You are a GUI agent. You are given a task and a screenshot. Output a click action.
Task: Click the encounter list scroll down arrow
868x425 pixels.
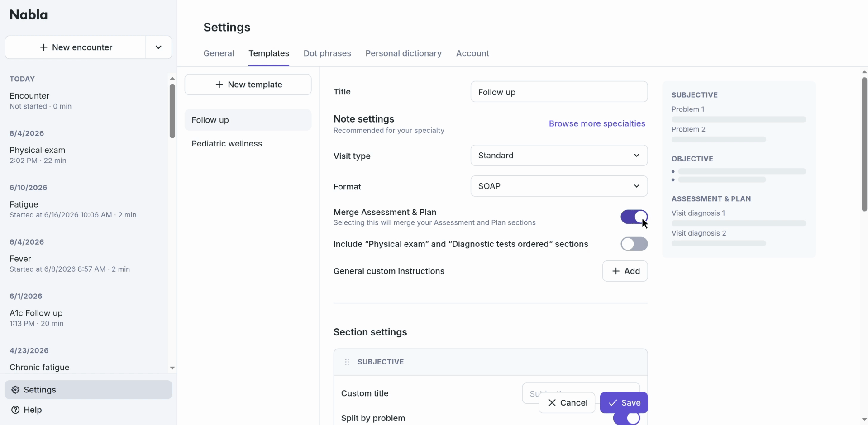point(172,368)
